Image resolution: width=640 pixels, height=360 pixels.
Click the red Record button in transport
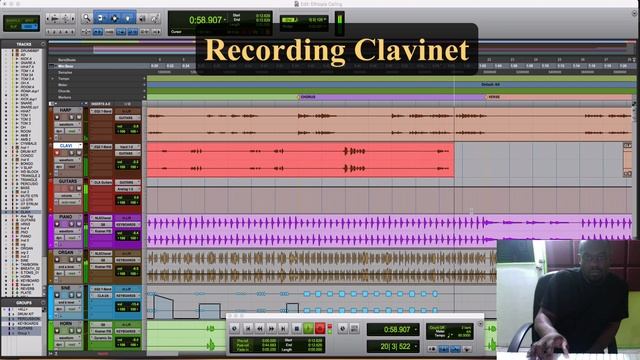click(320, 328)
